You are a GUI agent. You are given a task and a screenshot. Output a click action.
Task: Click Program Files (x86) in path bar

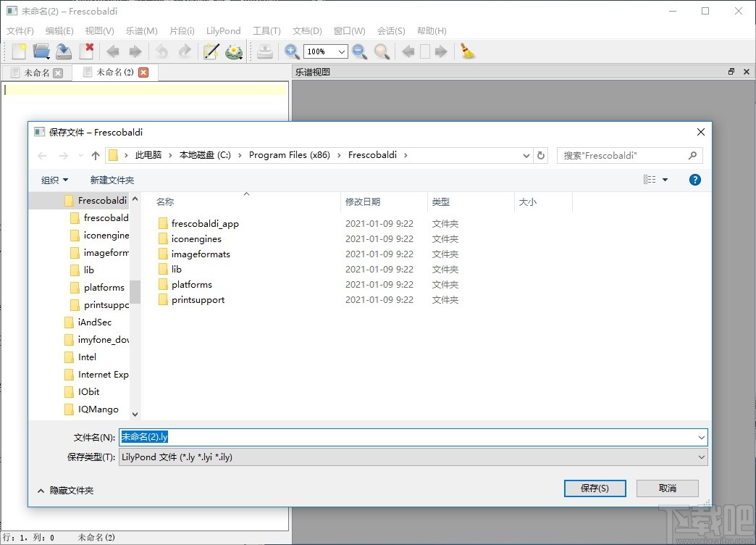[289, 155]
